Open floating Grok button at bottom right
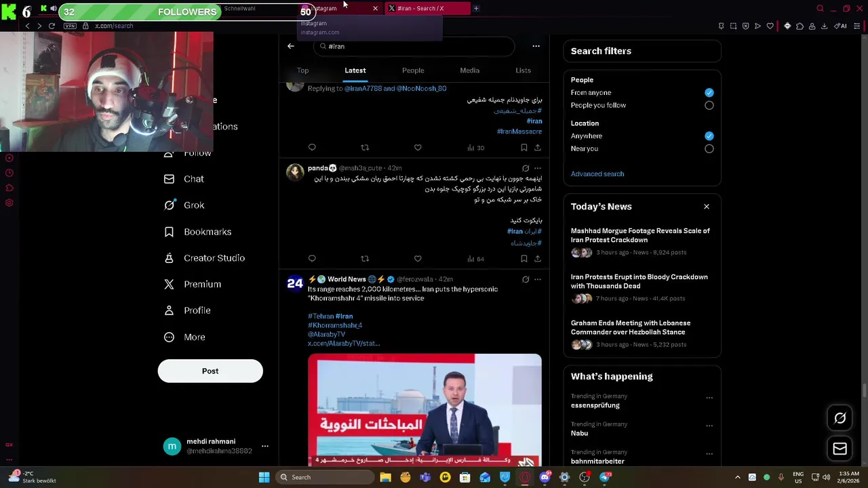 840,418
